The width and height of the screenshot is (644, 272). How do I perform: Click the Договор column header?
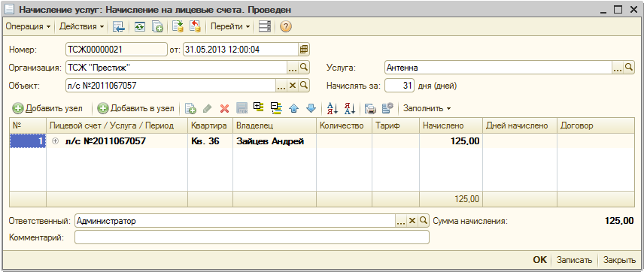(596, 125)
